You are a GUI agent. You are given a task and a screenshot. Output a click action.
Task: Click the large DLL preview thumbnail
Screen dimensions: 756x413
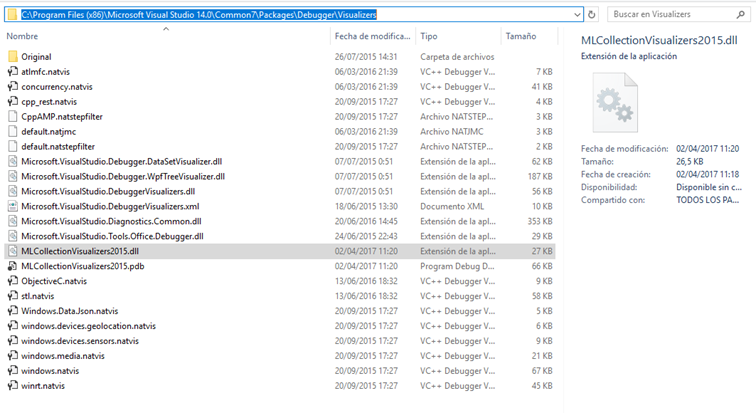click(615, 102)
